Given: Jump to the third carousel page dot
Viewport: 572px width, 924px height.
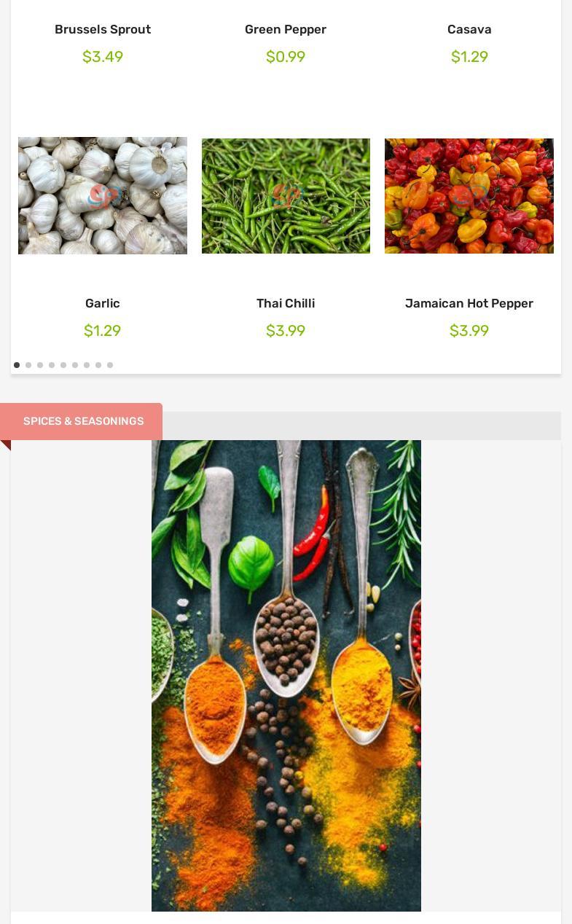Looking at the screenshot, I should click(x=40, y=365).
